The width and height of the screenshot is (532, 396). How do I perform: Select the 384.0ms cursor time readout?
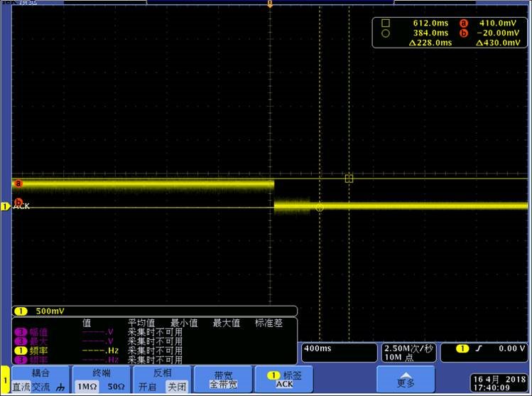tap(430, 33)
